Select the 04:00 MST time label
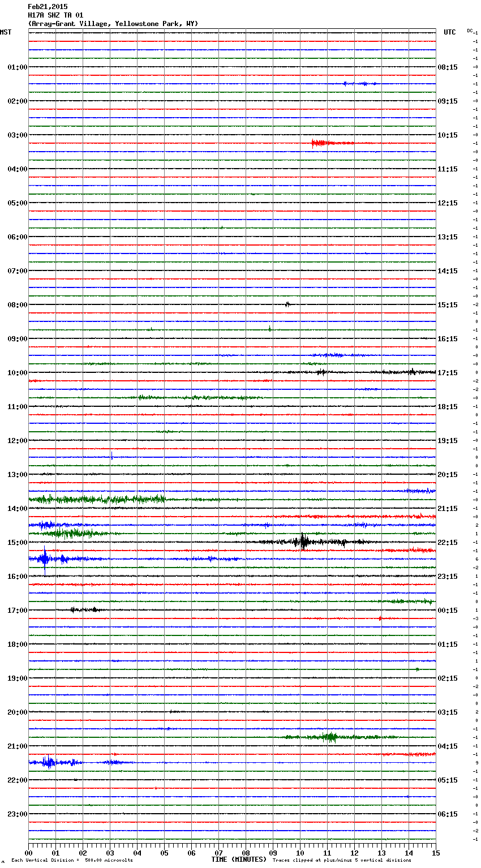The height and width of the screenshot is (868, 481). (x=18, y=169)
